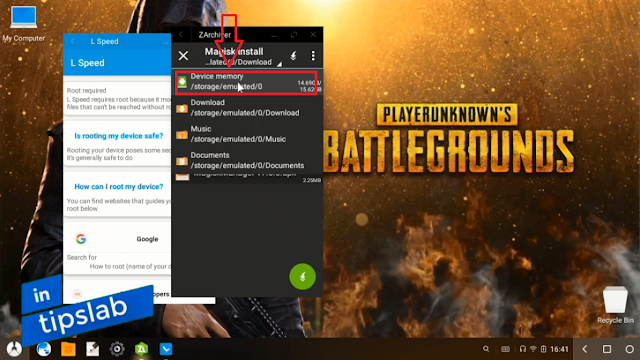640x360 pixels.
Task: Click the Device memory green storage icon
Action: tap(182, 82)
